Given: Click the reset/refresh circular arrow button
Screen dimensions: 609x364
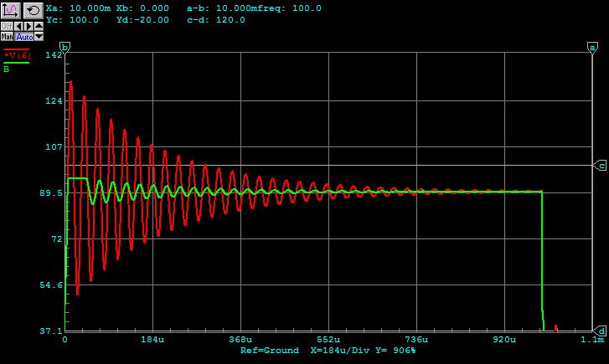Looking at the screenshot, I should pos(33,10).
